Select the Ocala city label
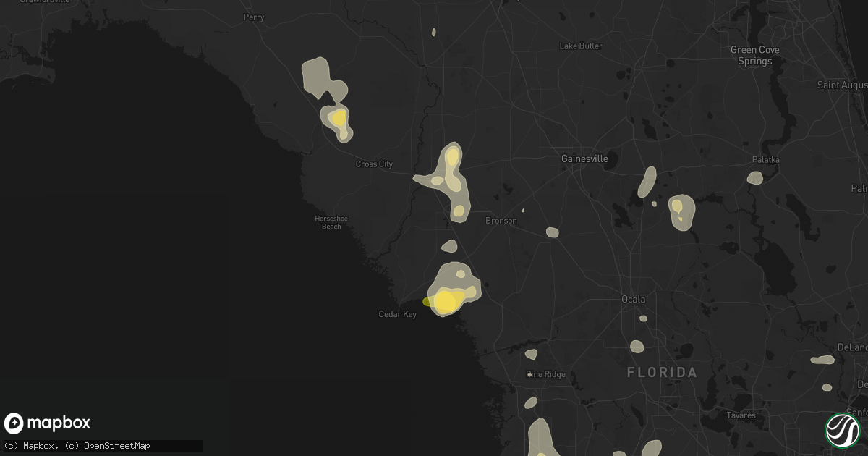The width and height of the screenshot is (868, 456). click(x=634, y=299)
